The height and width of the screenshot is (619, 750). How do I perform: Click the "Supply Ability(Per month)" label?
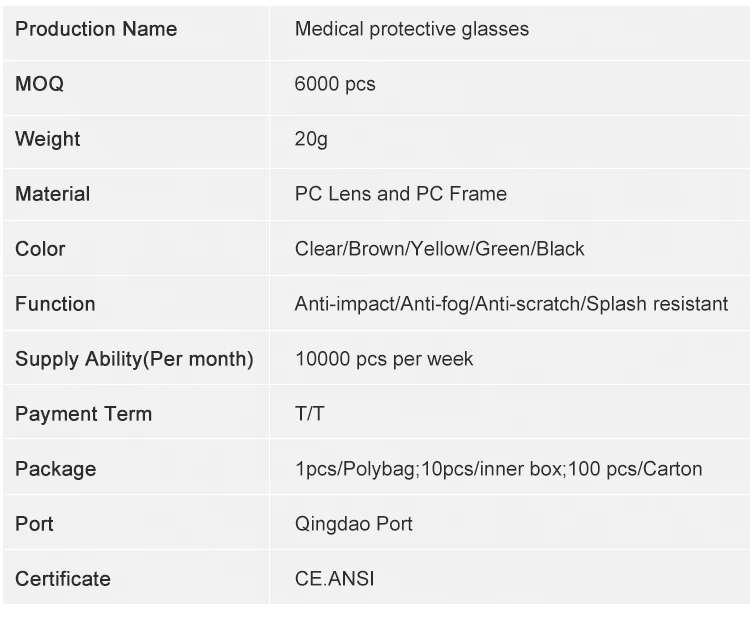click(x=134, y=359)
